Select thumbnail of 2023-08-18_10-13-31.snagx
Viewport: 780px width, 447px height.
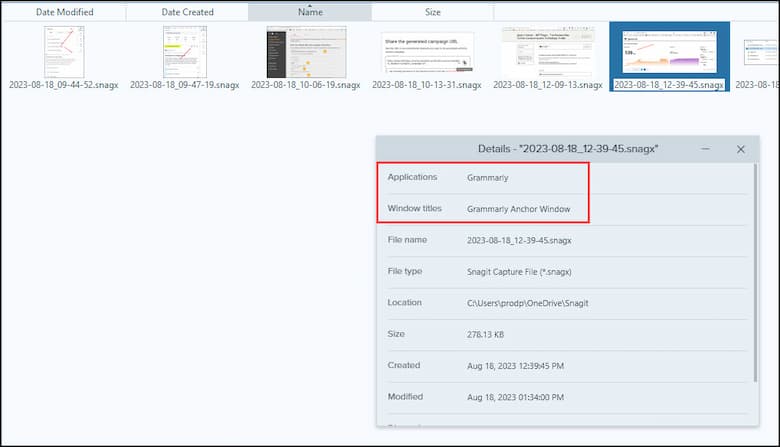pyautogui.click(x=427, y=53)
